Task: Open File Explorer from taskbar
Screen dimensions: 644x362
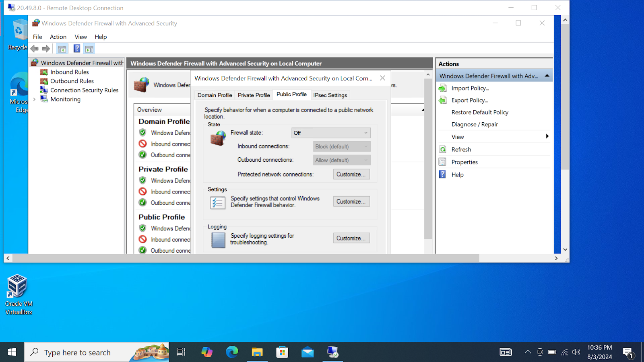Action: pyautogui.click(x=257, y=352)
